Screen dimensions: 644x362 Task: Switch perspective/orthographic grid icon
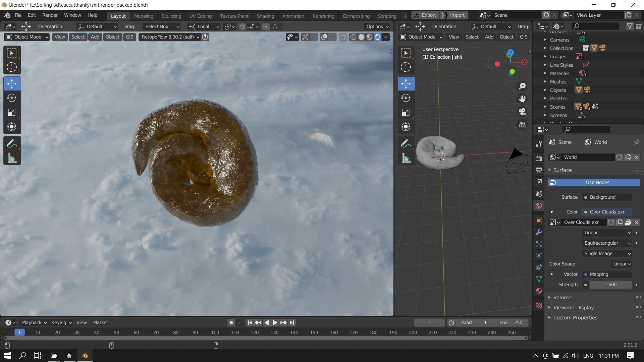[522, 124]
